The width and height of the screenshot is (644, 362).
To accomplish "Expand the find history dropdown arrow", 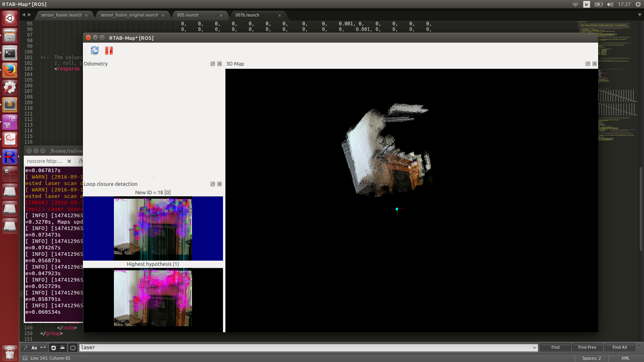I will tap(534, 348).
